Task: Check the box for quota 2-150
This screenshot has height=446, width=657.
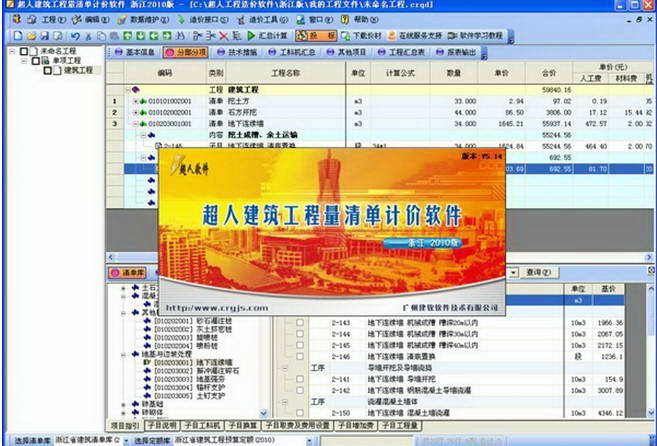Action: coord(300,413)
